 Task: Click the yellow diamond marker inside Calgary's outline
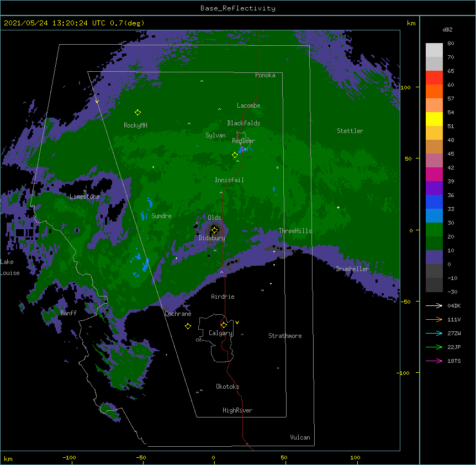tap(224, 325)
